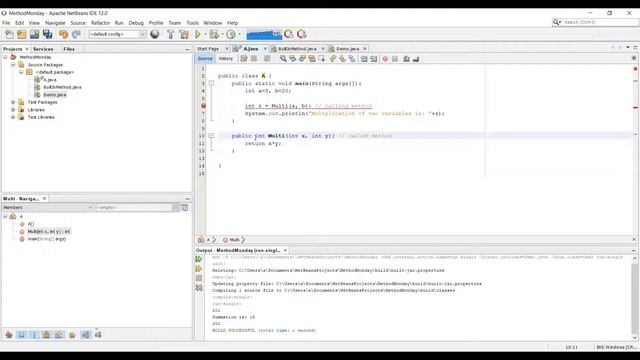Click the breakpoint error glyph on line 6
The width and height of the screenshot is (640, 360).
pyautogui.click(x=203, y=106)
